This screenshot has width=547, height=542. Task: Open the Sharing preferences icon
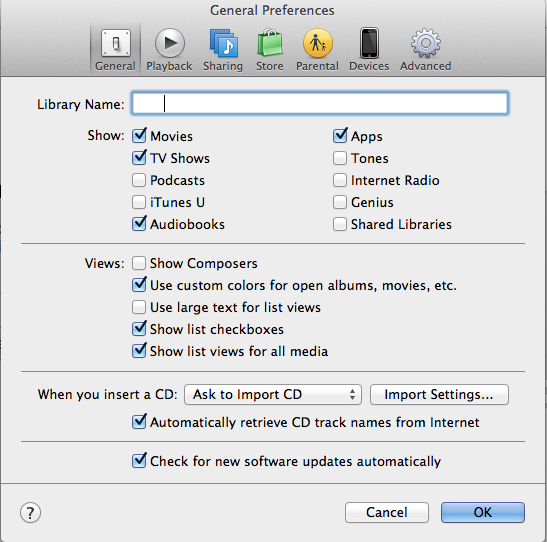tap(223, 43)
